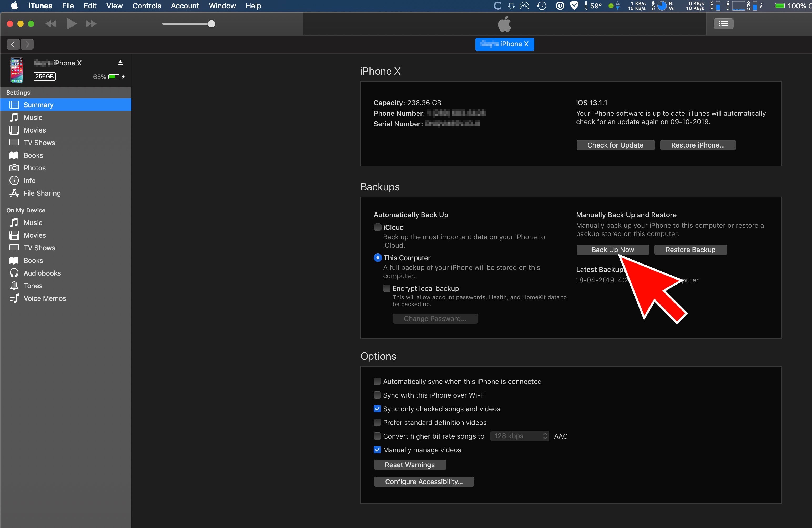Click the Back Up Now button
Screen dimensions: 812x528
(x=612, y=250)
